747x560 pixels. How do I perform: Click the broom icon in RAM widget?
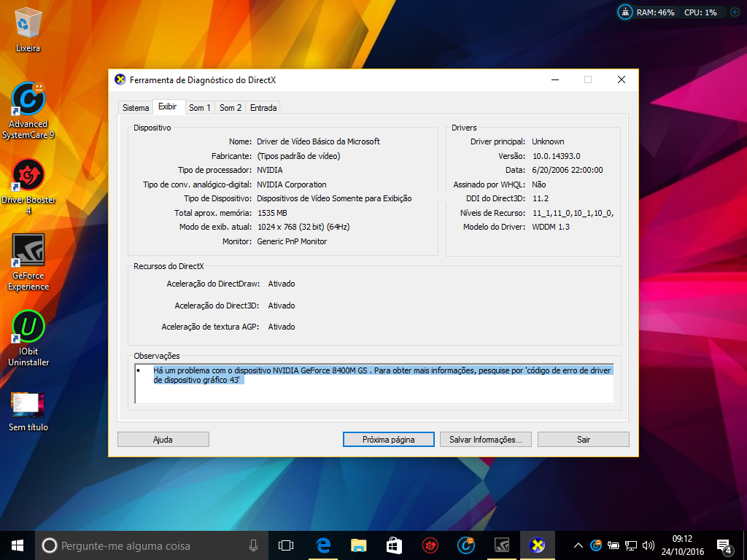click(624, 12)
